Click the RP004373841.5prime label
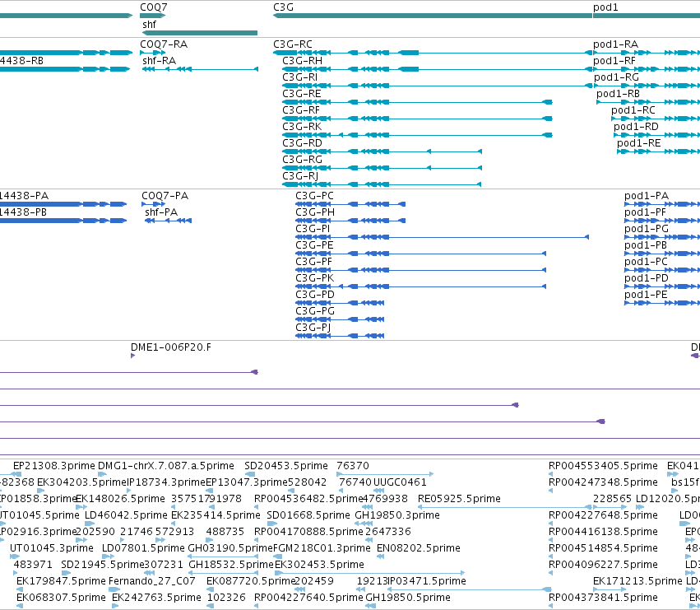This screenshot has height=610, width=700. [x=603, y=598]
